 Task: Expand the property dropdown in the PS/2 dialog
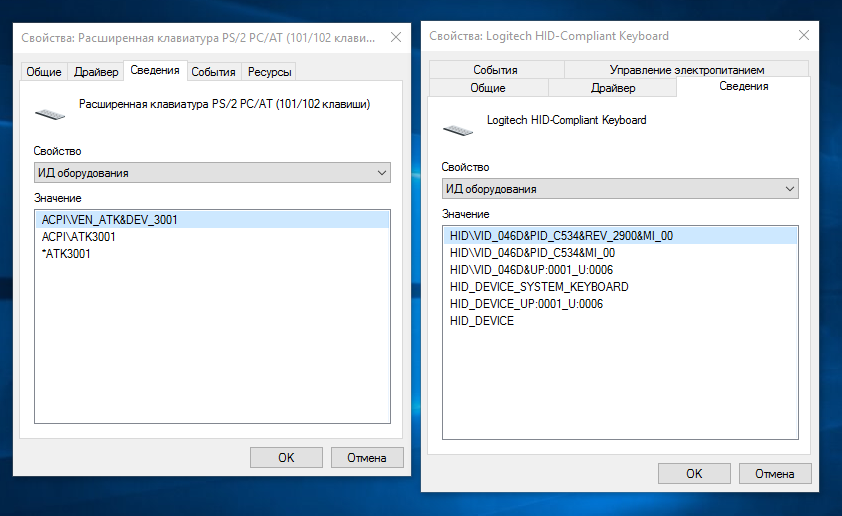pyautogui.click(x=380, y=173)
